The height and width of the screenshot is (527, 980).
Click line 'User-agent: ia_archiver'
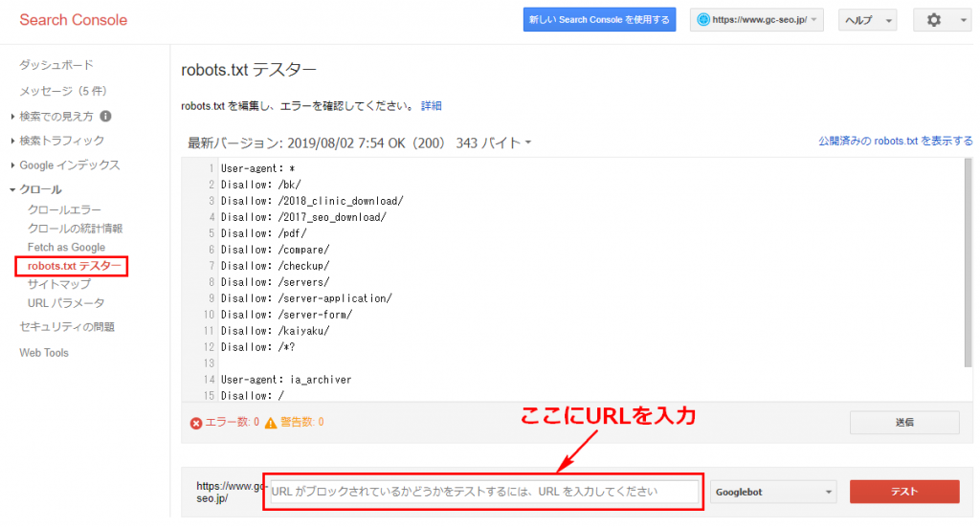tap(285, 380)
